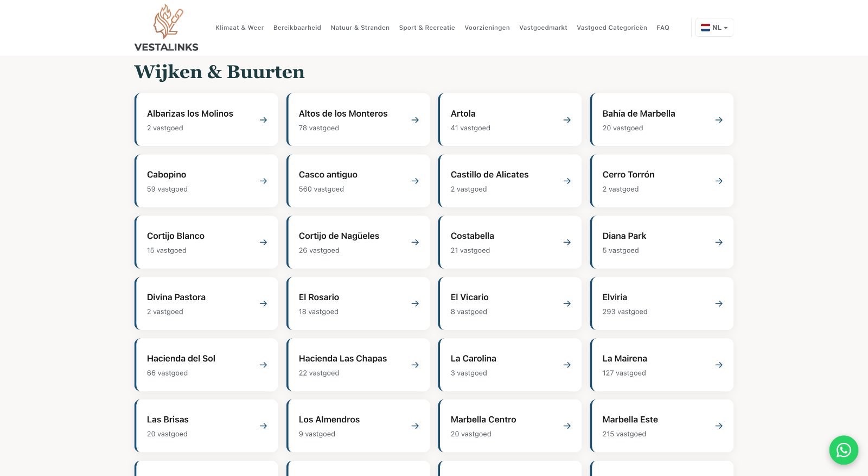Click the arrow on Altos de los Monteros card
This screenshot has width=868, height=476.
click(415, 120)
